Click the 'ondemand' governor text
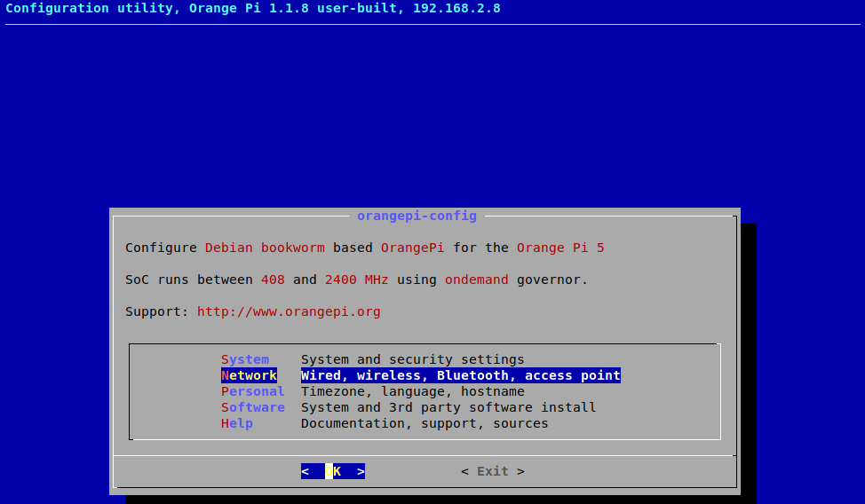This screenshot has width=865, height=504. tap(477, 280)
